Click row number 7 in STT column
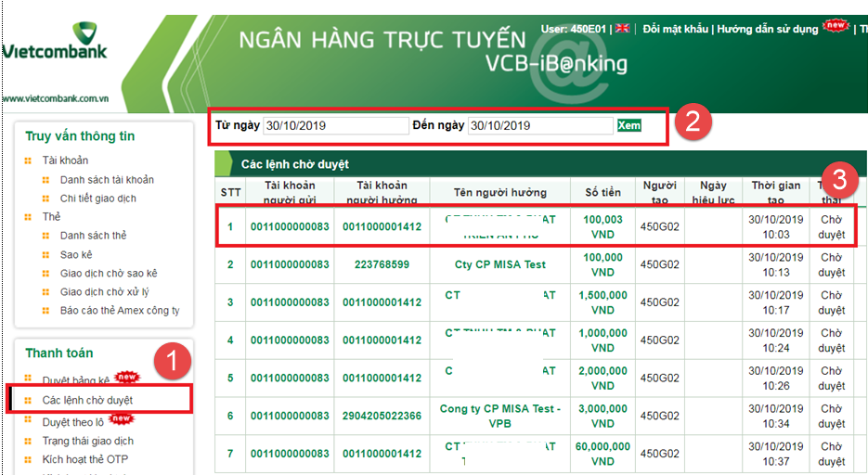The image size is (868, 475). coord(230,454)
